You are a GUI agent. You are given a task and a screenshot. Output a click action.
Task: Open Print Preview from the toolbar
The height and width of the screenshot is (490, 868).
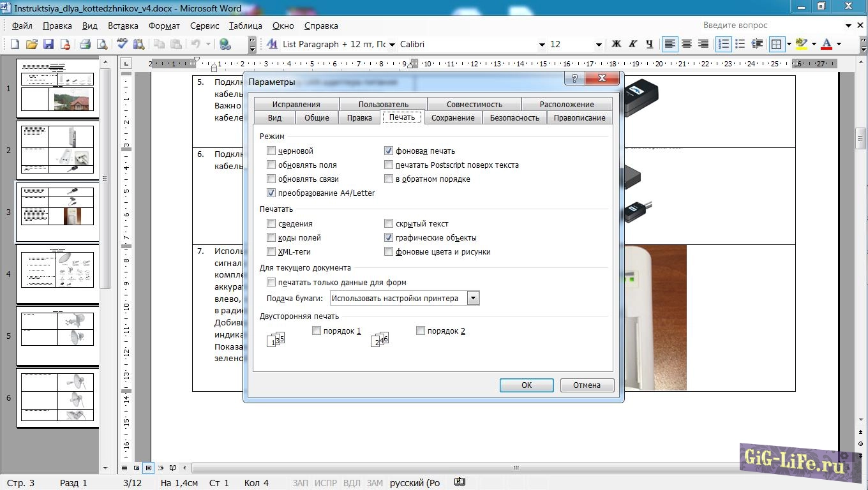pos(101,44)
